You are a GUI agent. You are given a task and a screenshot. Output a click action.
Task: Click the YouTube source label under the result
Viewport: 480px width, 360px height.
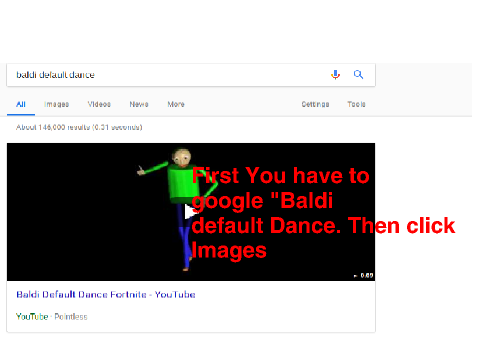pyautogui.click(x=32, y=317)
